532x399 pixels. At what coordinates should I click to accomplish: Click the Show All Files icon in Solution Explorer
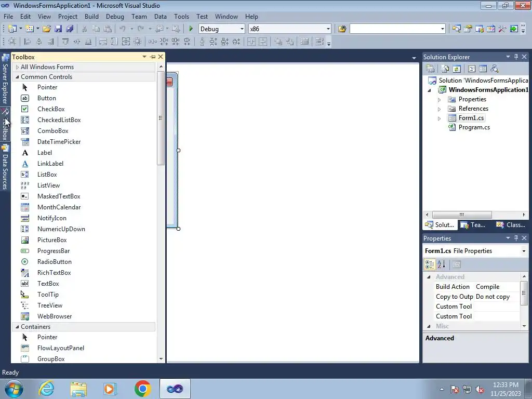[445, 69]
